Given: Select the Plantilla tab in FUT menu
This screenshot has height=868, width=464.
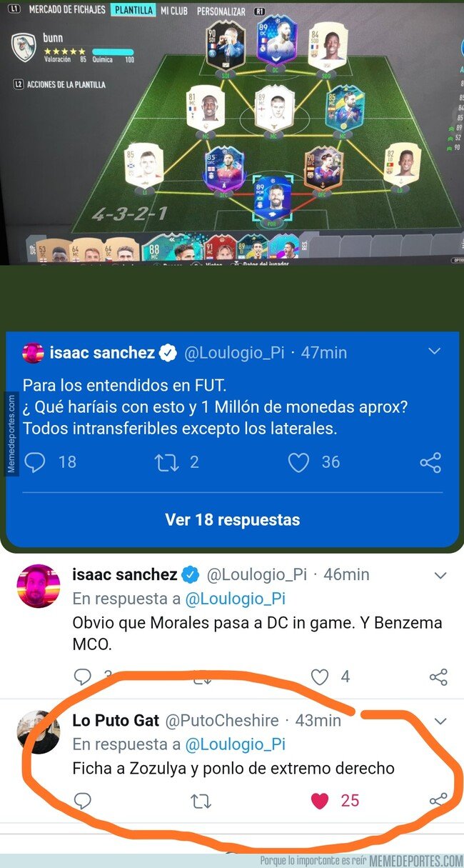Looking at the screenshot, I should tap(133, 10).
